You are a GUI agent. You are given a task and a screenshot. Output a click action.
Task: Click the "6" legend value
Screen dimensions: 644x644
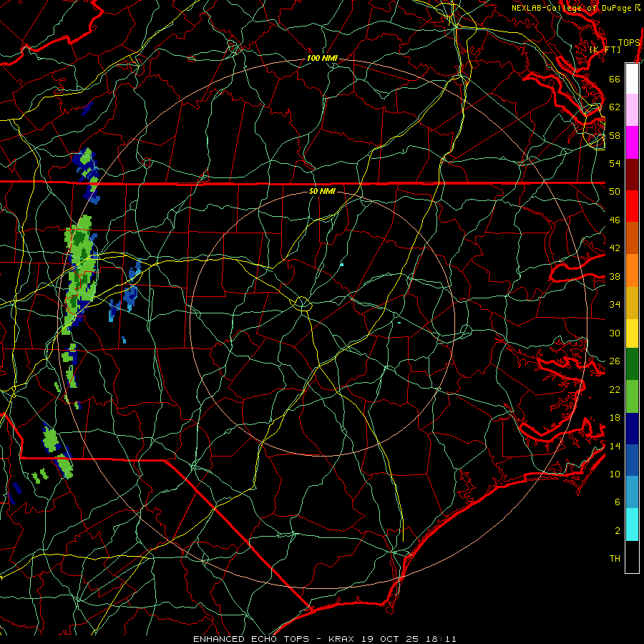(x=618, y=502)
